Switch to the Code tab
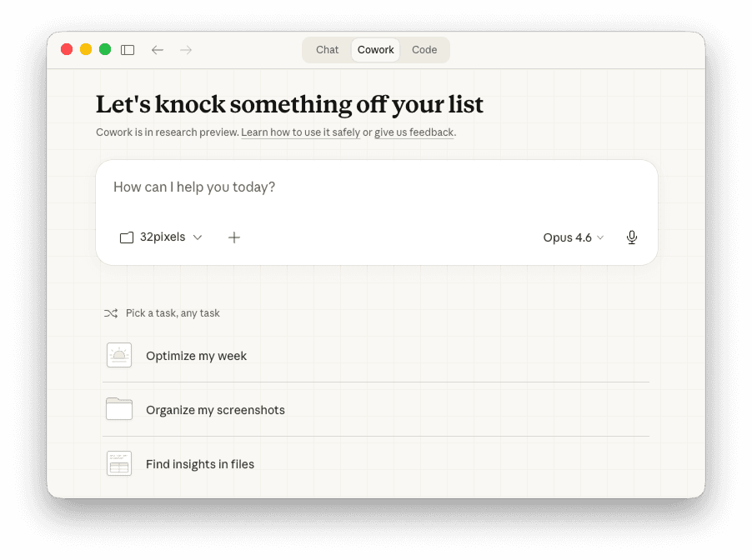Screen dimensions: 752x560 [424, 50]
